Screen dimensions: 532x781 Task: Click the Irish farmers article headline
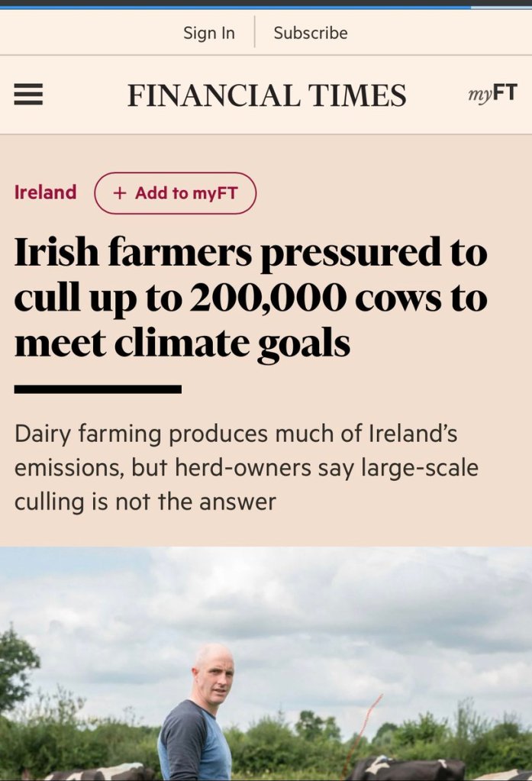pyautogui.click(x=250, y=298)
